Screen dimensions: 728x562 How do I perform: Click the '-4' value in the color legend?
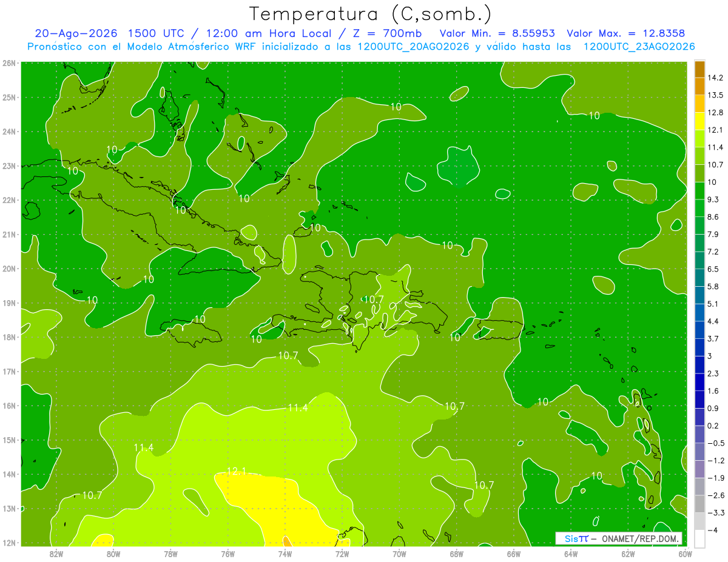click(712, 530)
